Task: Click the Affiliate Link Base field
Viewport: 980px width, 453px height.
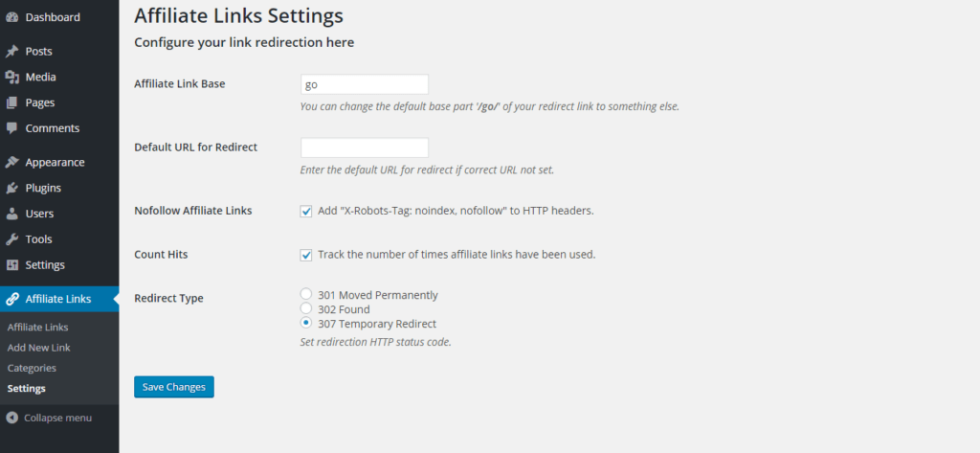Action: point(365,84)
